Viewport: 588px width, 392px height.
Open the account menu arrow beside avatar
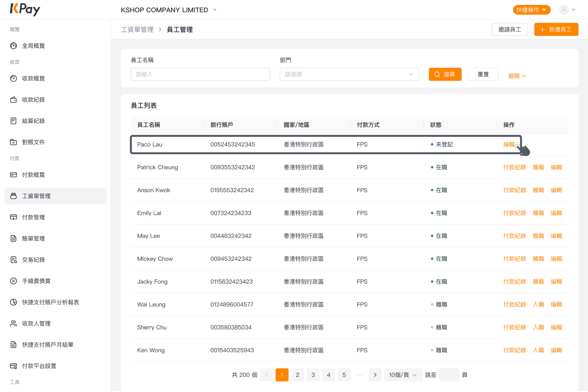click(574, 10)
